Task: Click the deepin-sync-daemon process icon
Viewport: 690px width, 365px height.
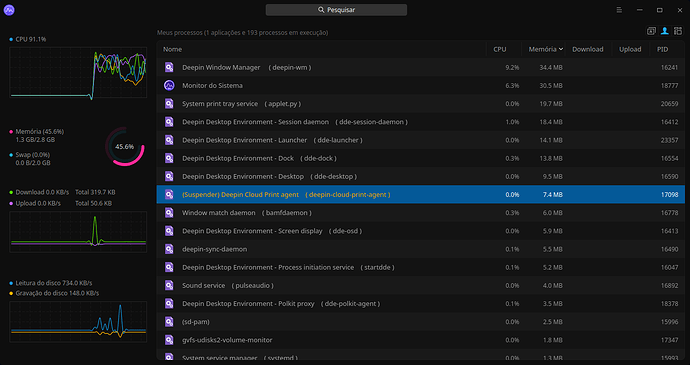Action: coord(169,249)
